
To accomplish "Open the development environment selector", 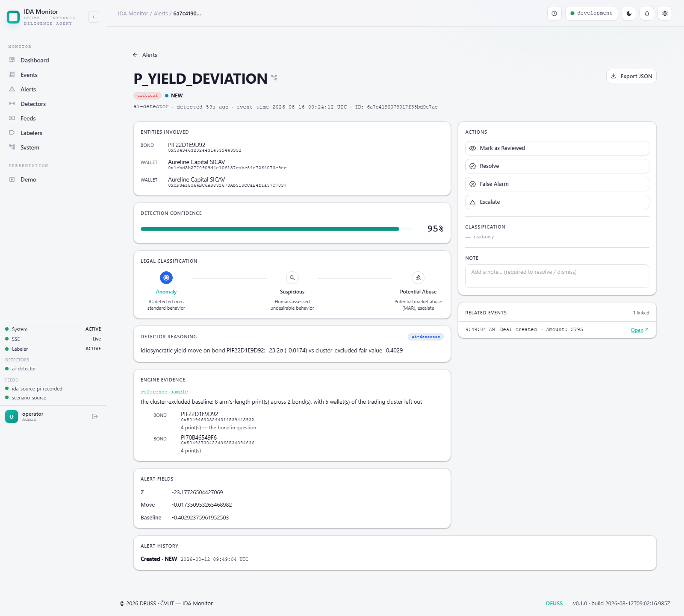I will point(591,13).
